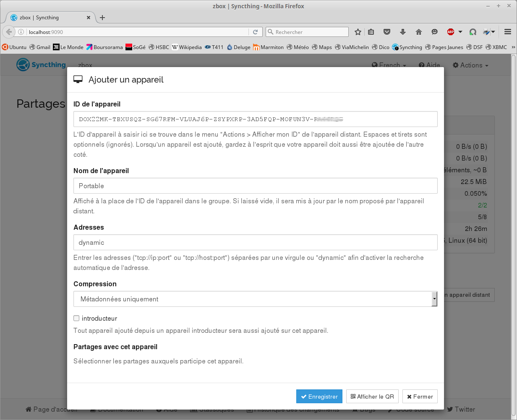Image resolution: width=517 pixels, height=420 pixels.
Task: Select the zbox | Syncthing tab
Action: 51,18
